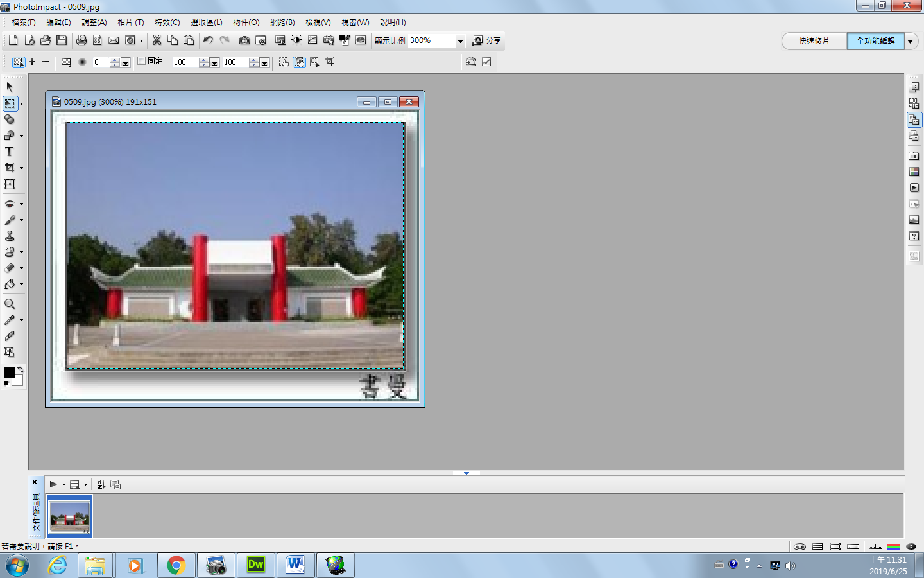Image resolution: width=924 pixels, height=578 pixels.
Task: Toggle the 固定 checkbox
Action: pos(142,61)
